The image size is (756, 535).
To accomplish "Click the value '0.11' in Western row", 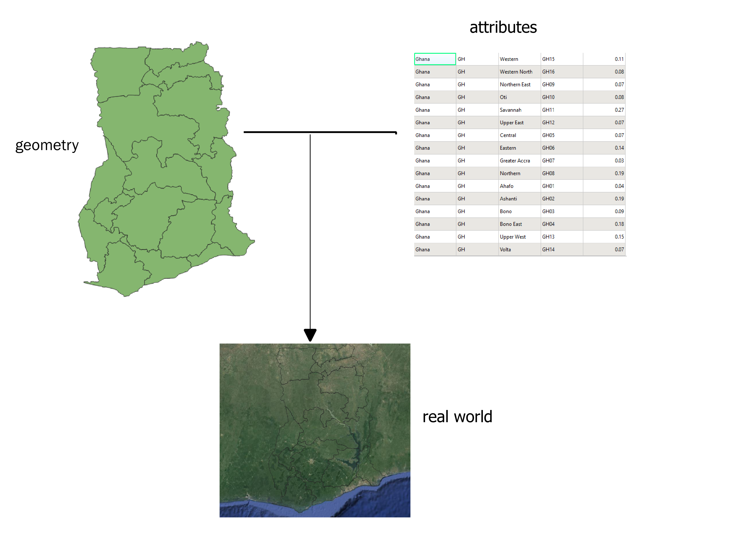I will [604, 59].
